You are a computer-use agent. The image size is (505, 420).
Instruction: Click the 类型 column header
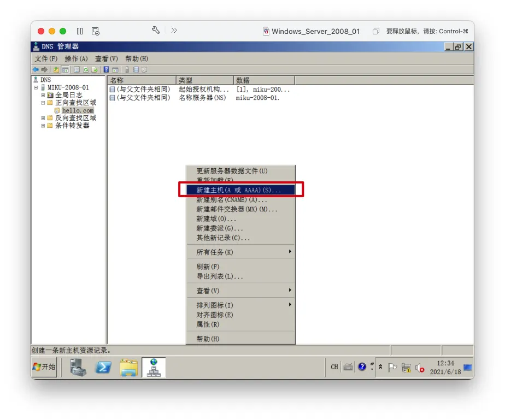205,80
